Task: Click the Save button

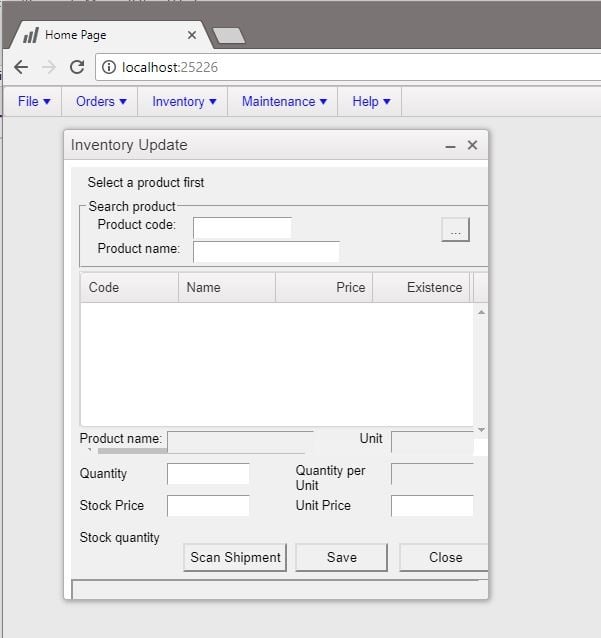Action: pos(341,557)
